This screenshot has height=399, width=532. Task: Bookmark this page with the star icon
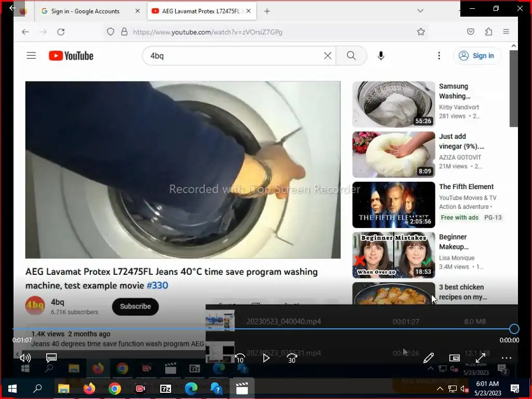[x=421, y=32]
